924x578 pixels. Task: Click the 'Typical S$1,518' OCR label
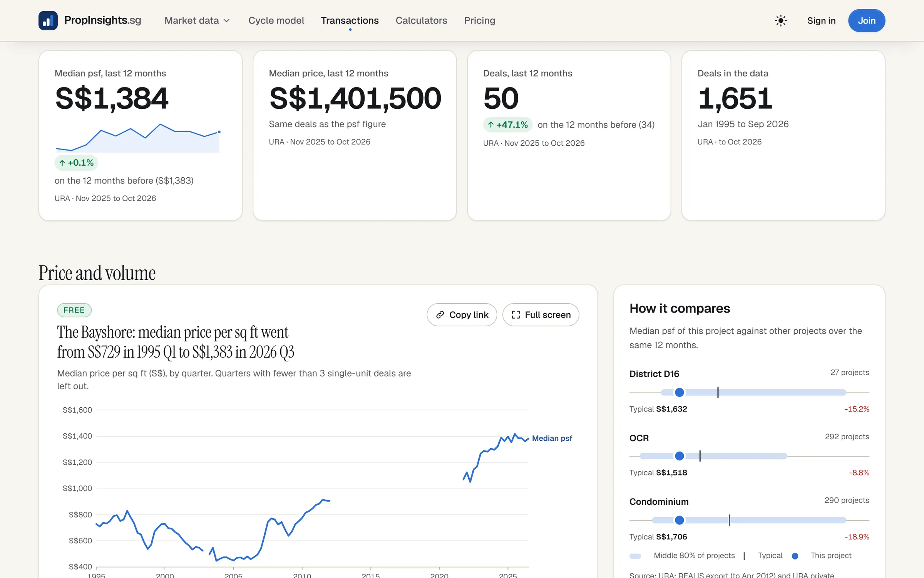(658, 472)
